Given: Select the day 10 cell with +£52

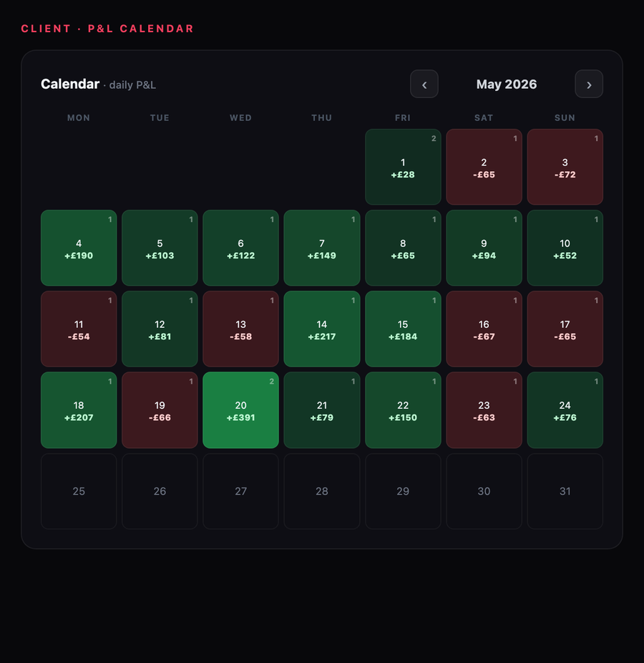Looking at the screenshot, I should (x=565, y=248).
